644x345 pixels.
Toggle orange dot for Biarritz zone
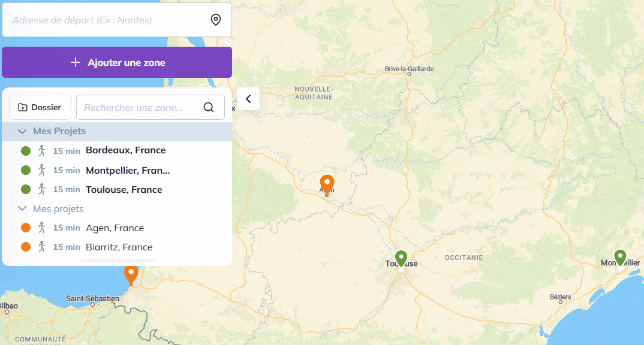pos(26,247)
